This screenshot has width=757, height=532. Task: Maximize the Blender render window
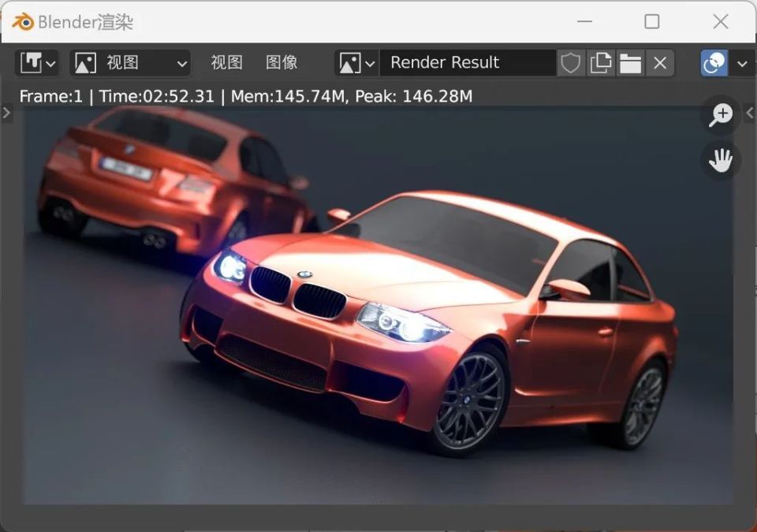pos(652,22)
